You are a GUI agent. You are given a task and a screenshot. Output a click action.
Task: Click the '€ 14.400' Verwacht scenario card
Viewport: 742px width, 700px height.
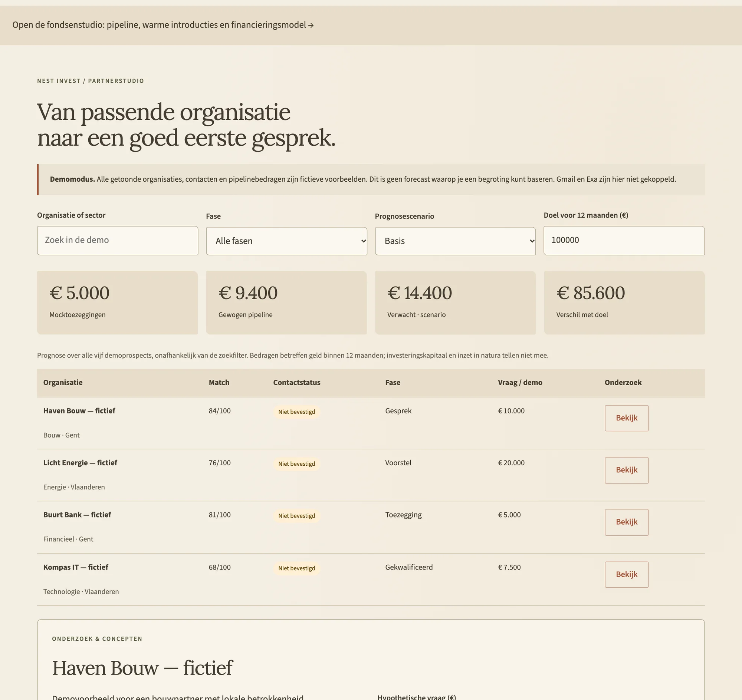pyautogui.click(x=455, y=303)
